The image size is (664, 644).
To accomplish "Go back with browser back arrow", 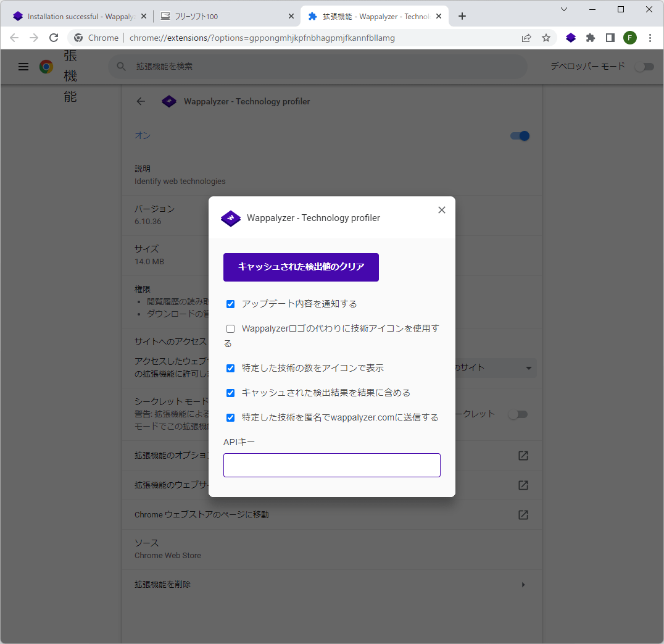I will pos(14,38).
